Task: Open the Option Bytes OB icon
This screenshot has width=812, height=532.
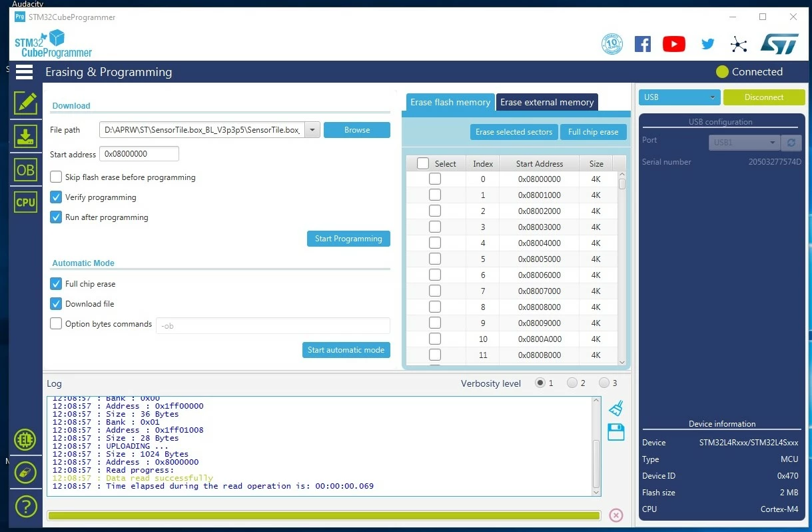Action: click(x=25, y=170)
